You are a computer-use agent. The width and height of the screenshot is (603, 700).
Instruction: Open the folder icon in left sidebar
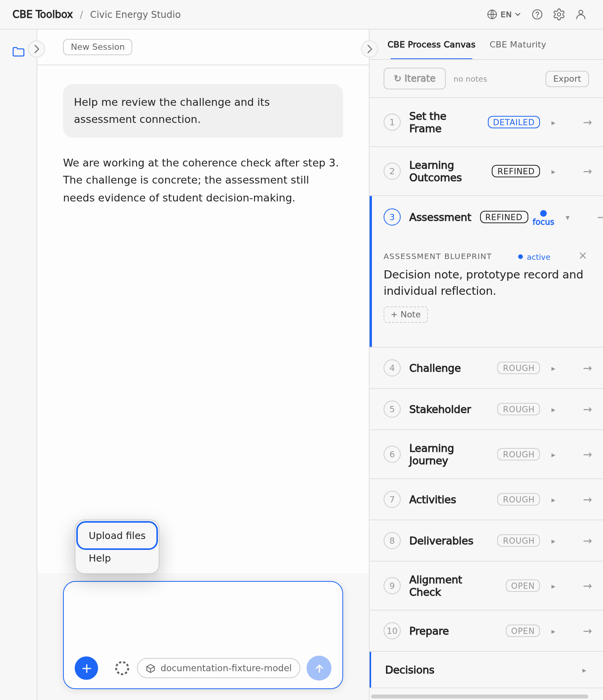click(18, 51)
